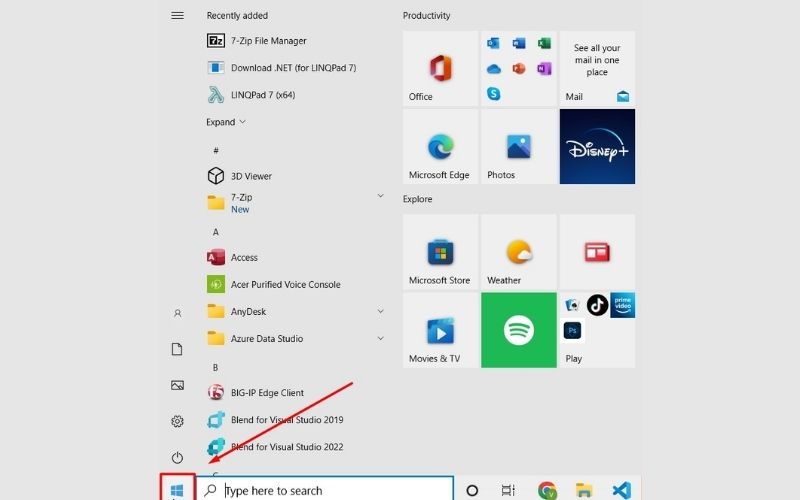The height and width of the screenshot is (500, 800).
Task: Expand the hamburger menu of Start
Action: click(x=177, y=16)
